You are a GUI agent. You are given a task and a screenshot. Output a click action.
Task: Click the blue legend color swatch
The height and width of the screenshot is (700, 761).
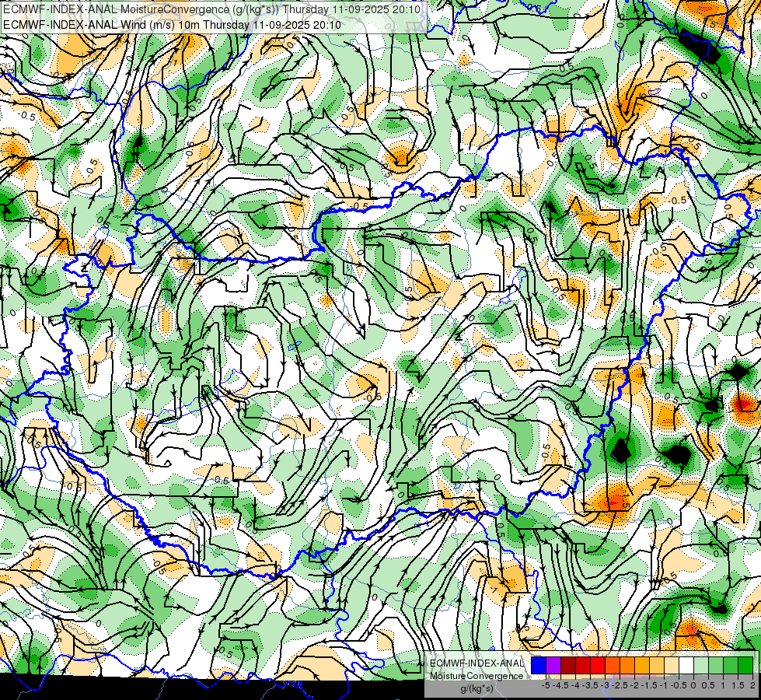(539, 666)
